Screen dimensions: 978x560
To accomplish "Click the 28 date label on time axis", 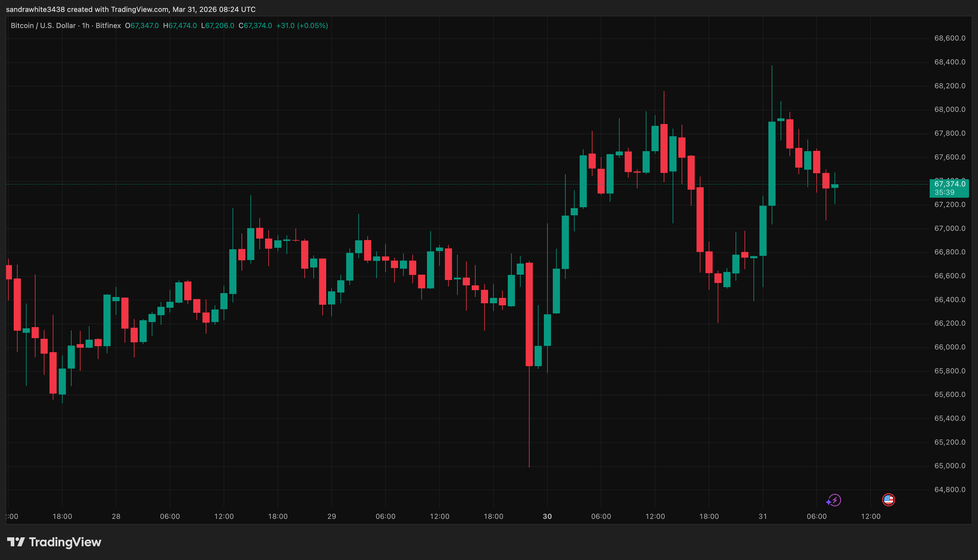I will pos(116,516).
